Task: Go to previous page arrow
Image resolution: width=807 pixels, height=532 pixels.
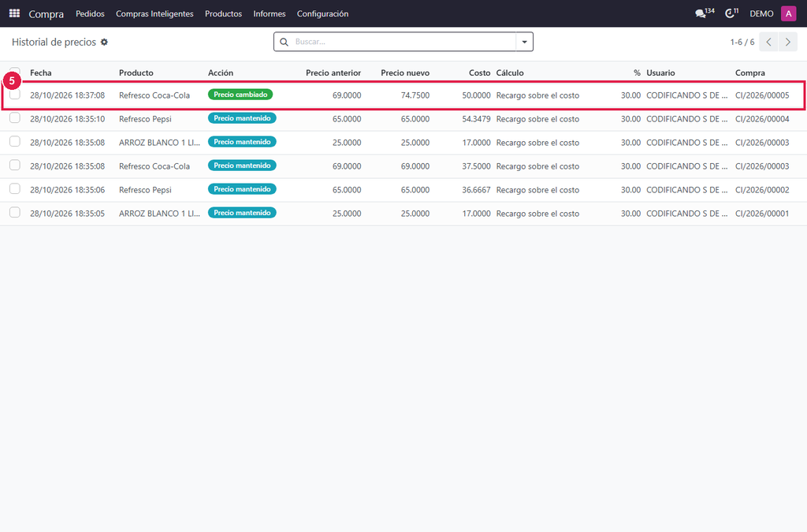Action: 768,43
